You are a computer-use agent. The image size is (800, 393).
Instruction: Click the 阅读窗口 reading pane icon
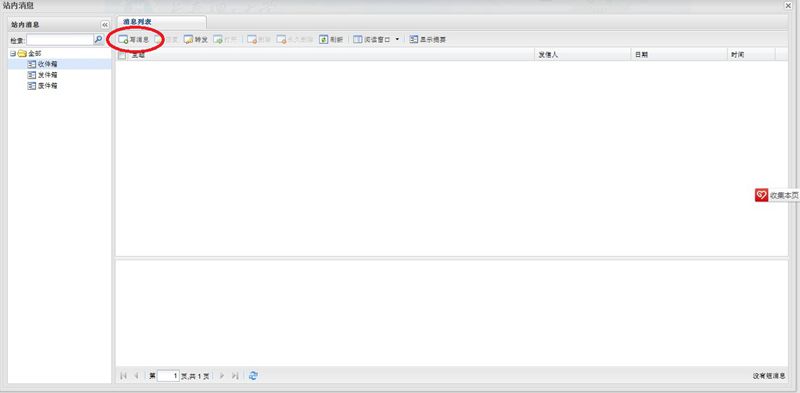tap(358, 39)
